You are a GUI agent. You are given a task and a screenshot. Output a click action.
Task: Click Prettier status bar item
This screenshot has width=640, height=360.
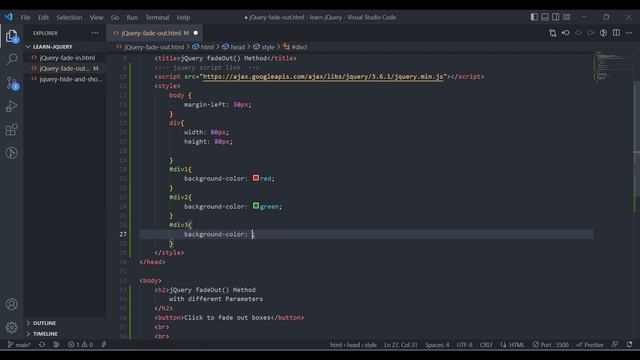[589, 345]
